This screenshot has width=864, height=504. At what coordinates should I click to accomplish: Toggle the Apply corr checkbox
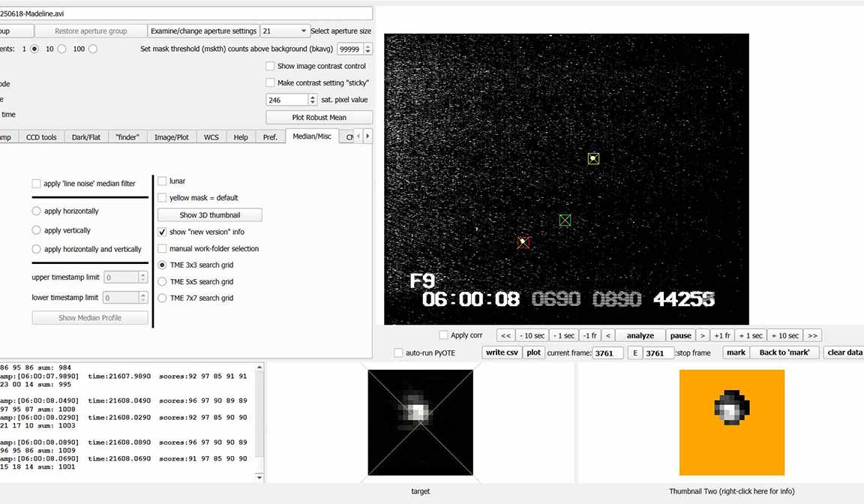pyautogui.click(x=444, y=335)
